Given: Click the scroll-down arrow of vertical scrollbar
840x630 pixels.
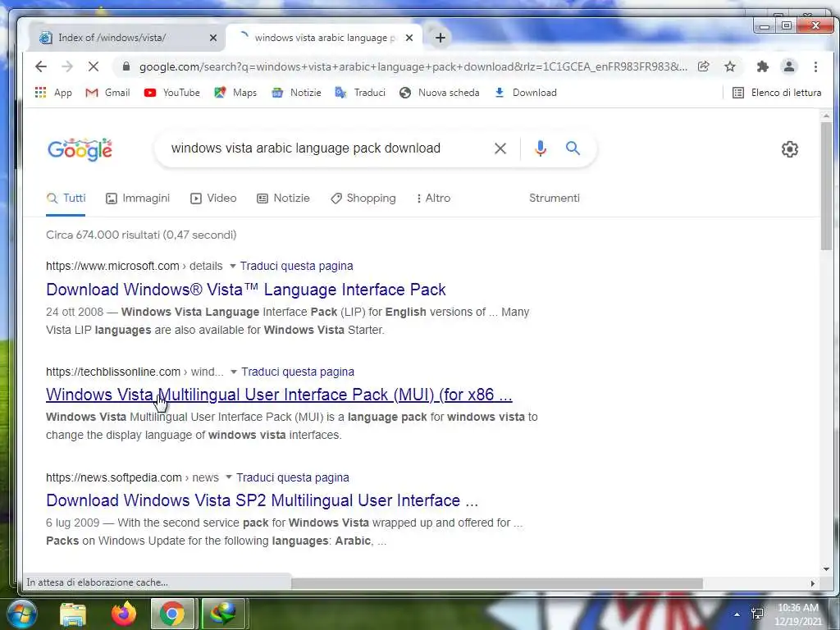Looking at the screenshot, I should tap(826, 569).
